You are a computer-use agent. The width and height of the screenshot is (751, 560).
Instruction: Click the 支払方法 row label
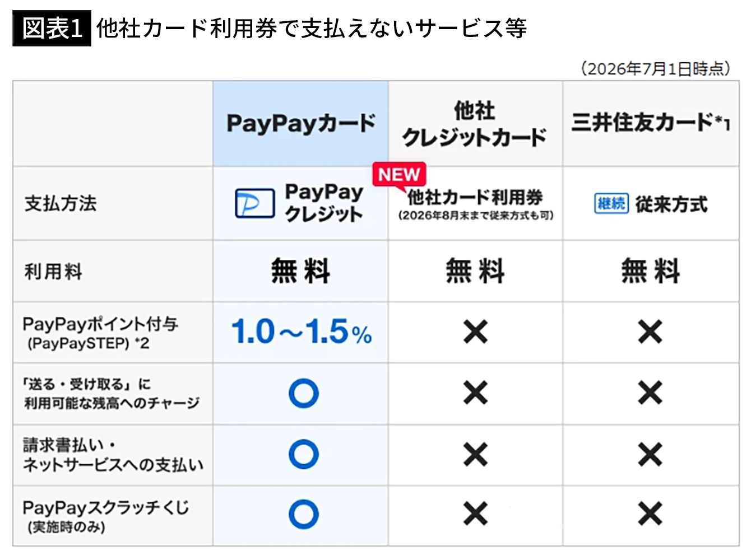(x=61, y=203)
